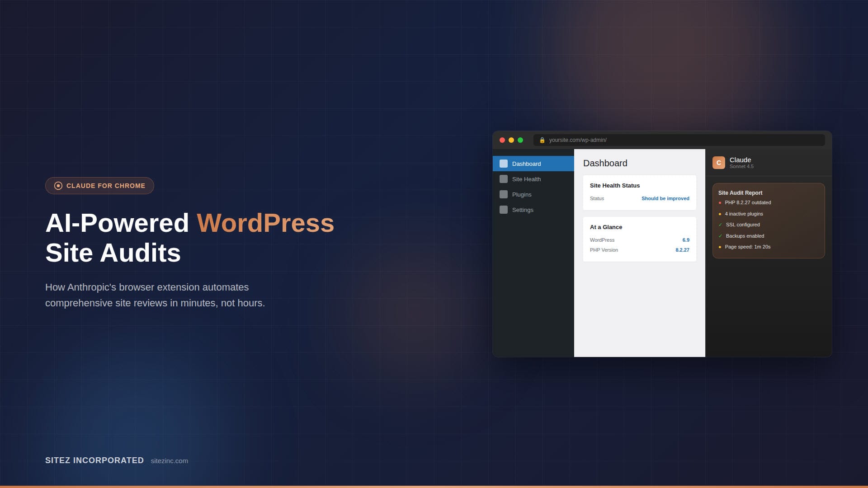Click the Site Health sidebar icon
868x488 pixels.
[x=503, y=179]
